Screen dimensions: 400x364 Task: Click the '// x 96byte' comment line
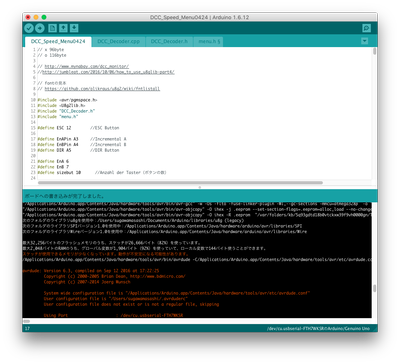pyautogui.click(x=51, y=50)
